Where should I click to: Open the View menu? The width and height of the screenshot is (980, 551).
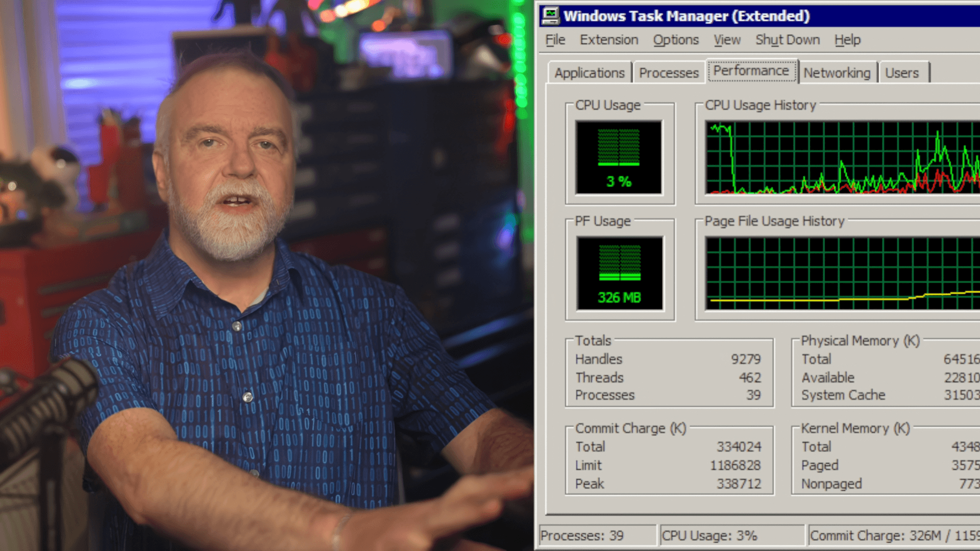(726, 40)
